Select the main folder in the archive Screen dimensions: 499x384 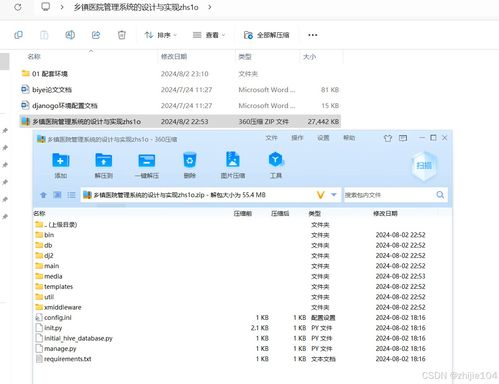(x=47, y=266)
